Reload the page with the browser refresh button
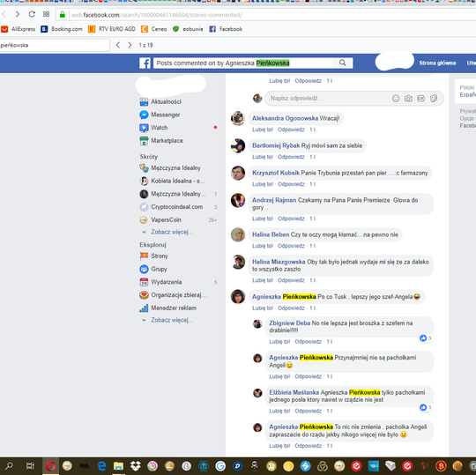 (32, 14)
